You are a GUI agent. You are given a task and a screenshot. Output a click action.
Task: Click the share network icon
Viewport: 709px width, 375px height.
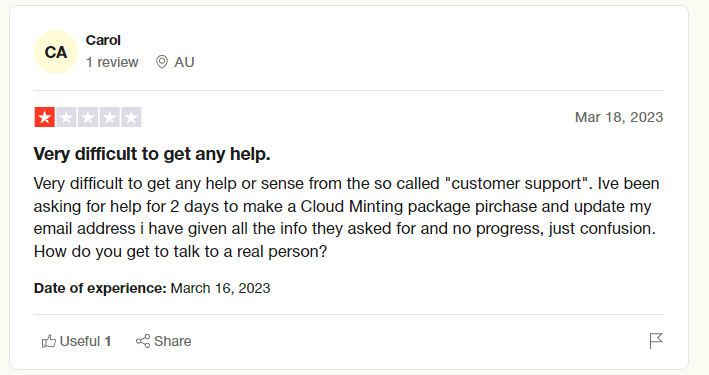[x=143, y=341]
